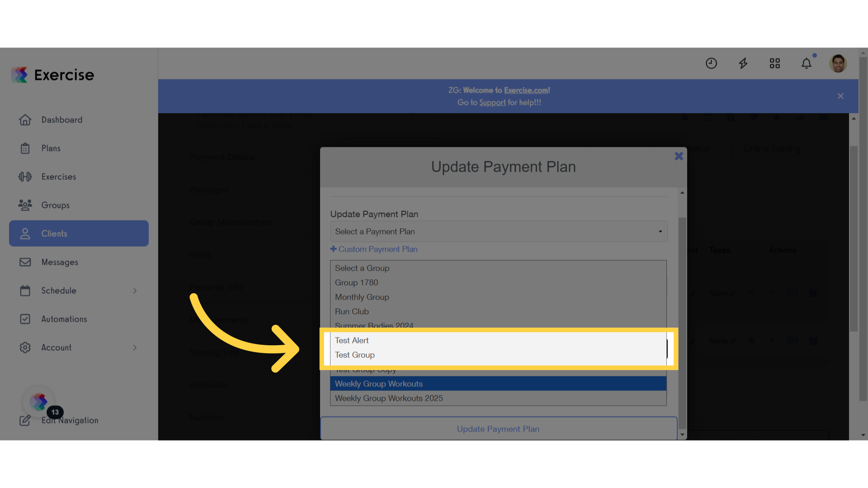This screenshot has height=488, width=868.
Task: Dismiss the ZG welcome banner
Action: (840, 96)
